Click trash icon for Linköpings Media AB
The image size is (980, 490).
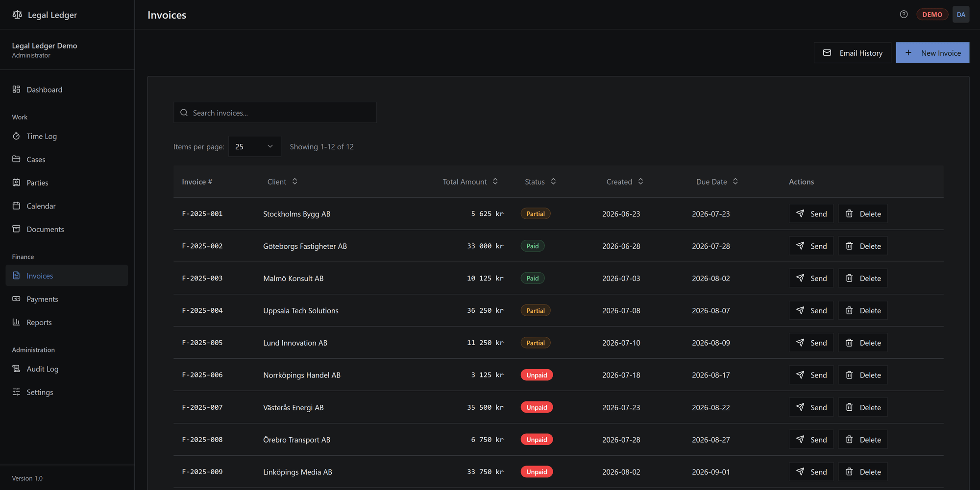tap(849, 472)
